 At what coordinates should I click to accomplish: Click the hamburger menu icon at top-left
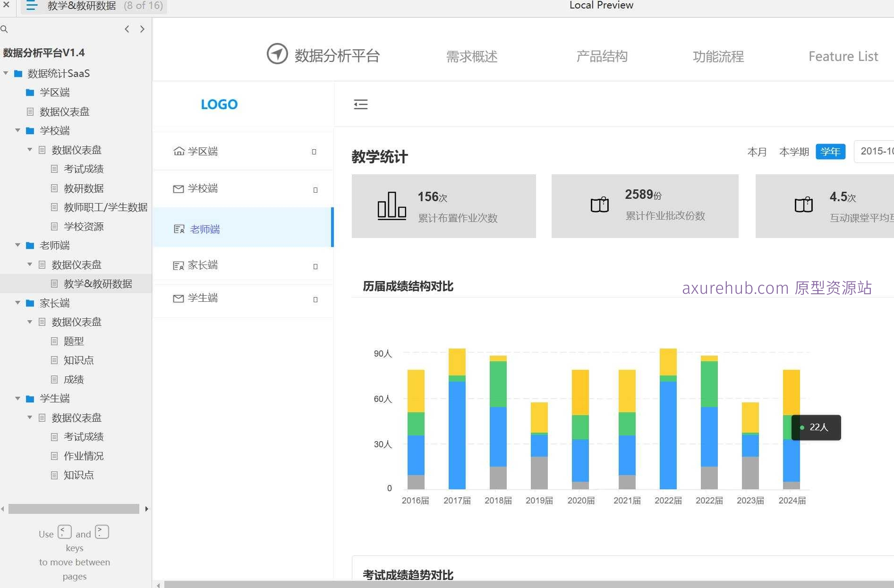pos(31,6)
